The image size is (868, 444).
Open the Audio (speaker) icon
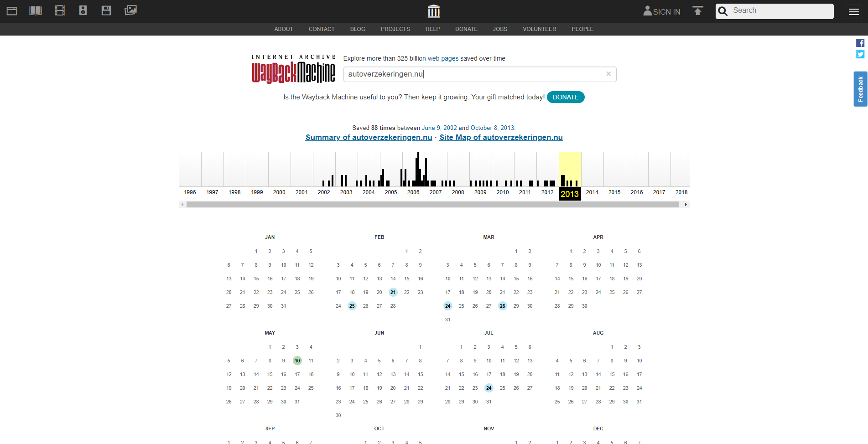click(x=83, y=10)
